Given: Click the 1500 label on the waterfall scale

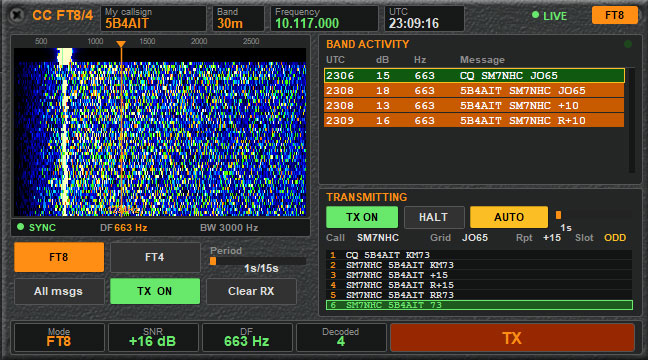Looking at the screenshot, I should 147,41.
